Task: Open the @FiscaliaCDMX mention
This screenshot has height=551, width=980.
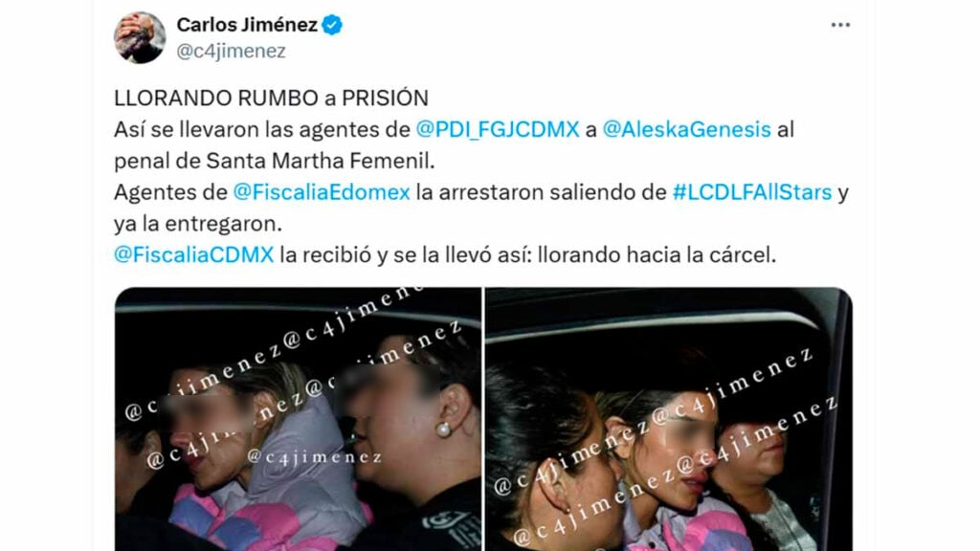Action: 193,254
